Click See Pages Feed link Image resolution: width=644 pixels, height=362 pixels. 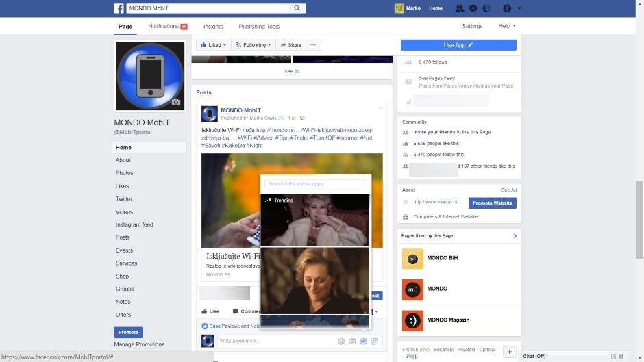click(x=436, y=78)
